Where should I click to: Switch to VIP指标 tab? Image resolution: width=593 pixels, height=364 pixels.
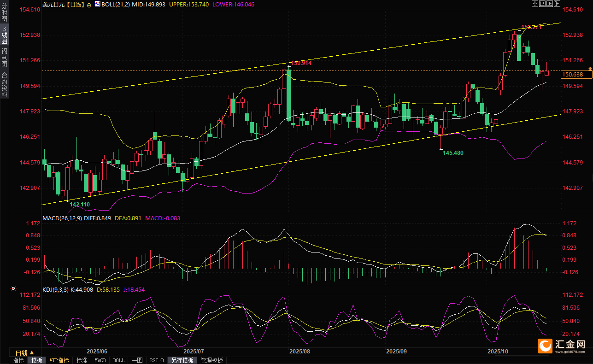(x=59, y=360)
